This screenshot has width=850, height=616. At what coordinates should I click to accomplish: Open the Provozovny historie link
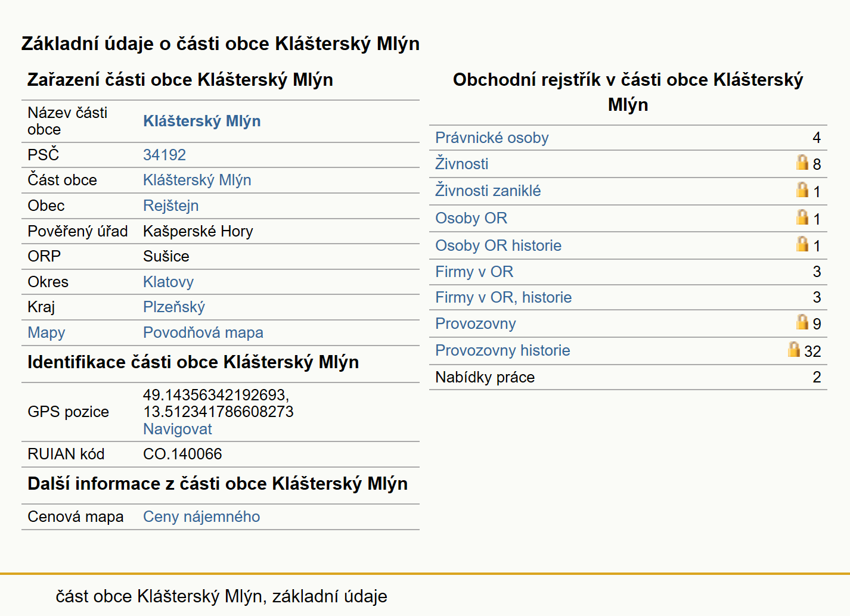click(x=502, y=350)
